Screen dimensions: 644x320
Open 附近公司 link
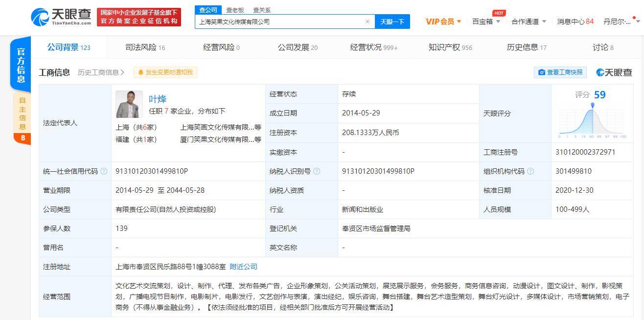tap(243, 267)
